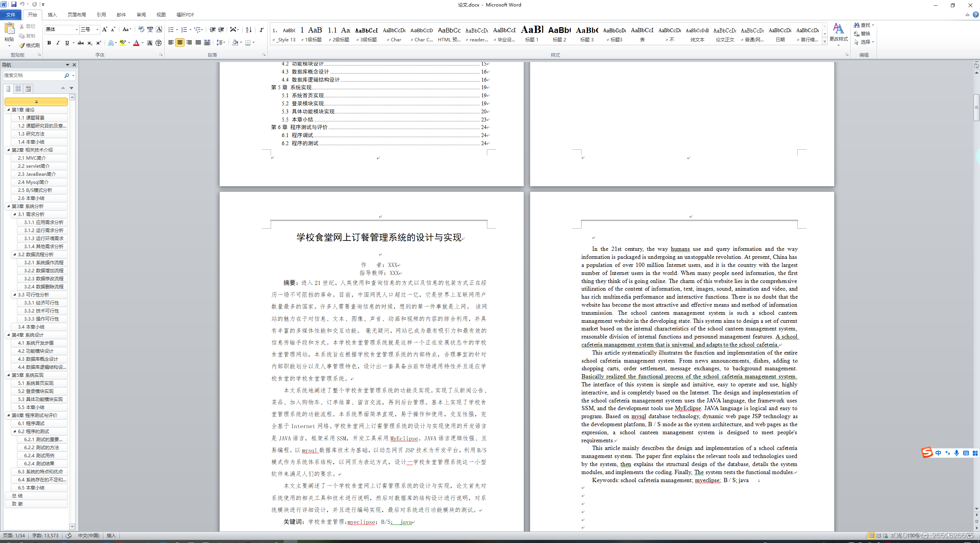Viewport: 980px width, 543px height.
Task: Click the 字数: 13,573 word count in status bar
Action: point(45,535)
